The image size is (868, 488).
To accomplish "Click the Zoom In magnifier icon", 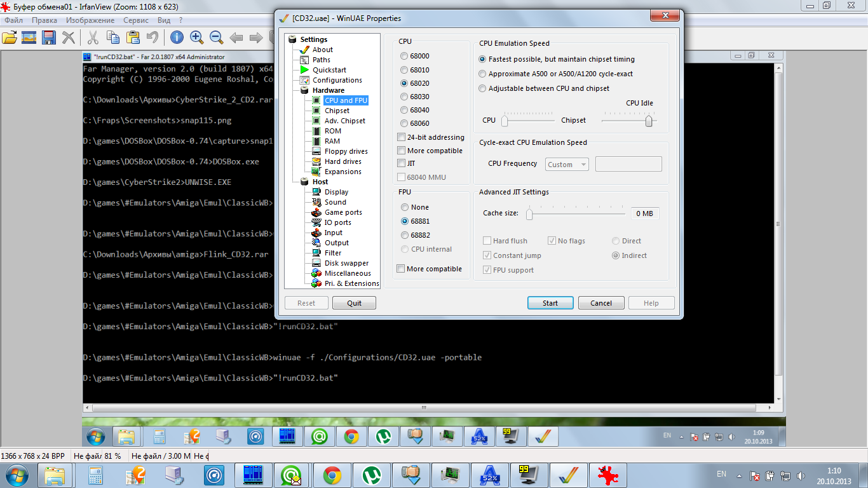I will click(x=196, y=37).
